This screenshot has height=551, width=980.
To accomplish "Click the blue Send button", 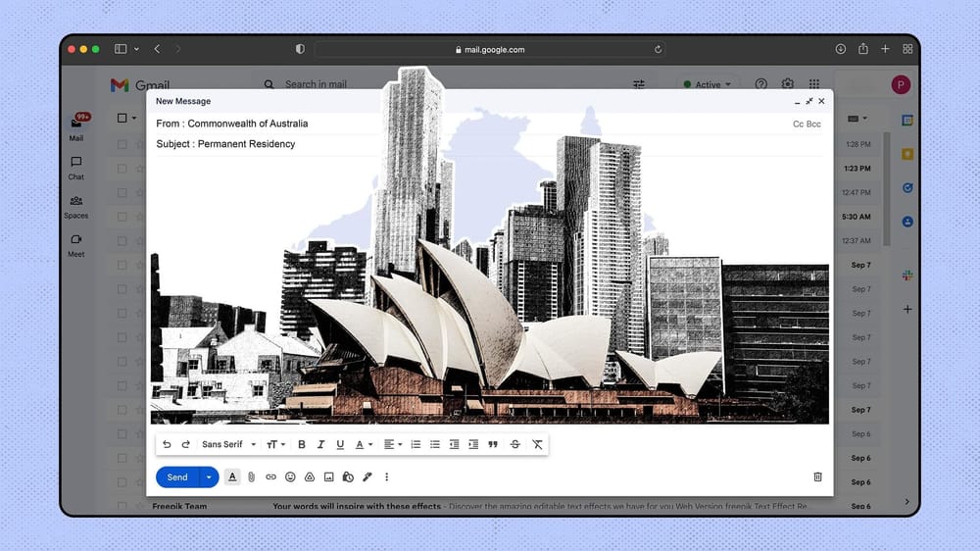I will coord(177,477).
